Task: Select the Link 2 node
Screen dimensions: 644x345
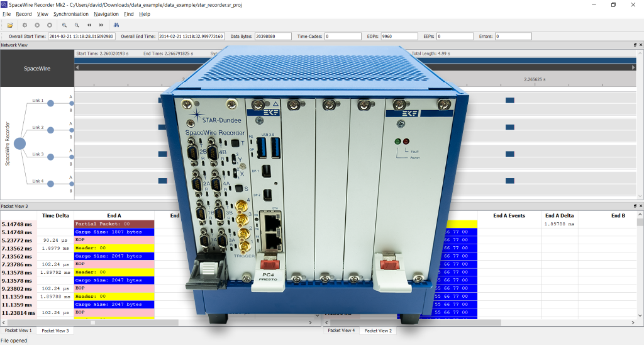Action: point(50,130)
